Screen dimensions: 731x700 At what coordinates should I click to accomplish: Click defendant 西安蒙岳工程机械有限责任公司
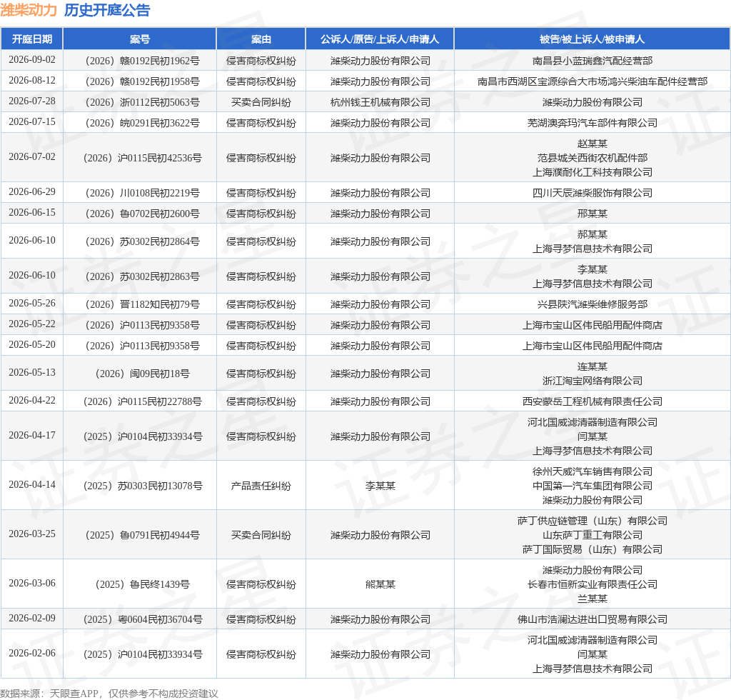pos(592,401)
